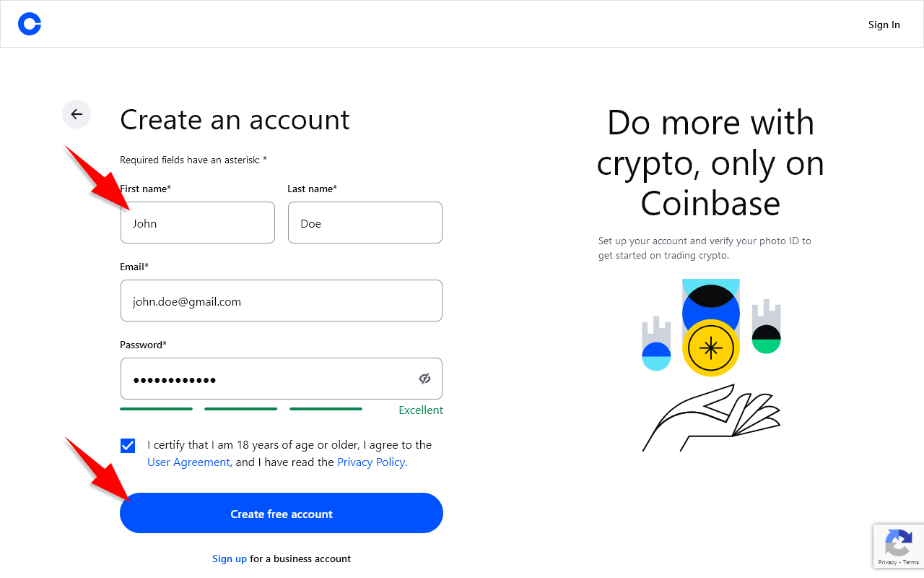Click the reCAPTCHA badge logo

coord(898,543)
